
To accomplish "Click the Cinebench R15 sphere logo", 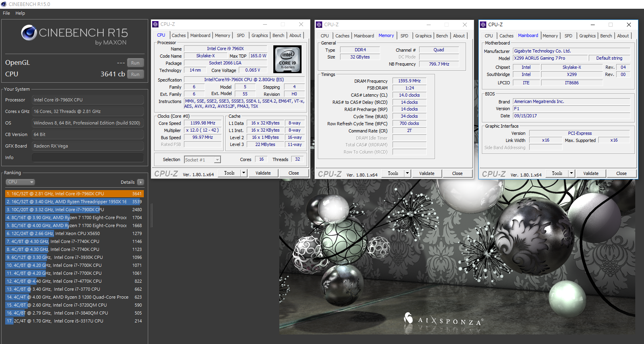I will point(29,33).
